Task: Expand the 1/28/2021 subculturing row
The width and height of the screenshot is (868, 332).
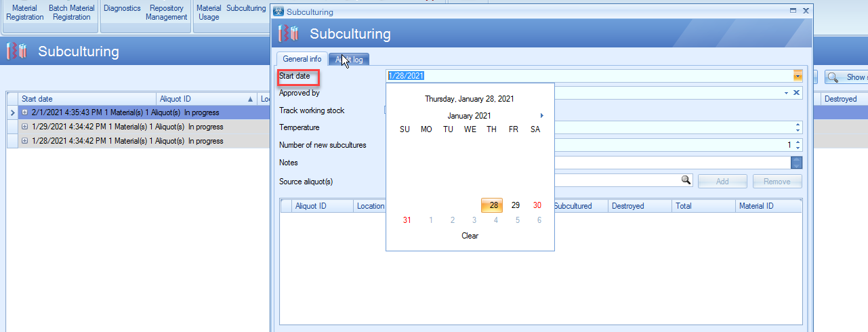Action: pos(25,141)
